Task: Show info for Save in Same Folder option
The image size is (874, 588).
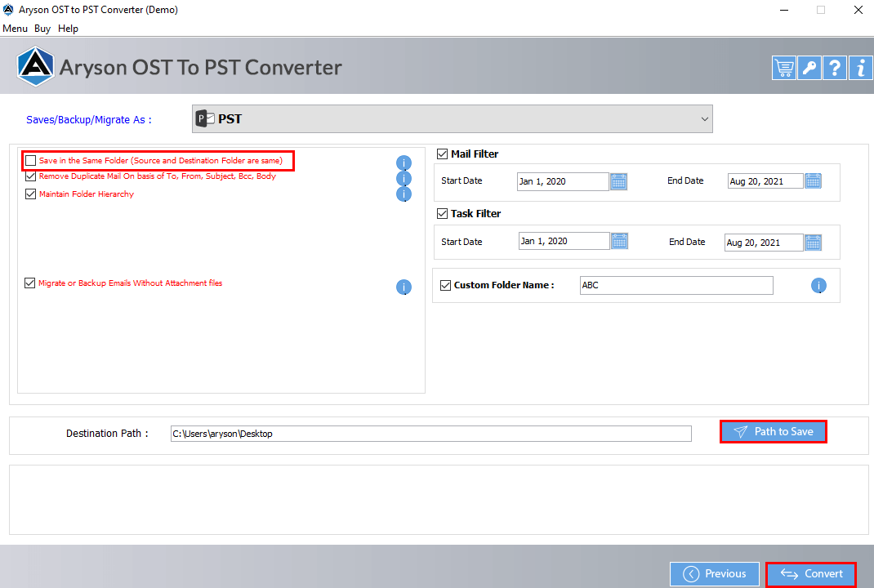Action: click(404, 163)
